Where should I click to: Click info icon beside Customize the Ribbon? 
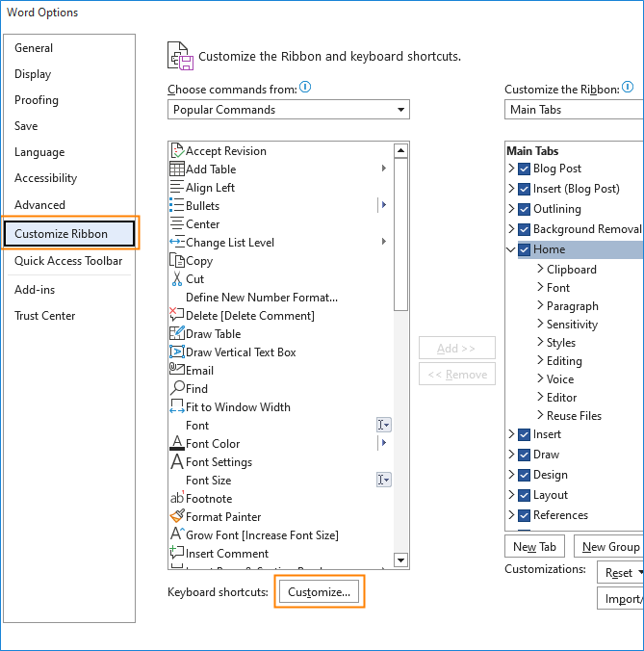tap(628, 88)
